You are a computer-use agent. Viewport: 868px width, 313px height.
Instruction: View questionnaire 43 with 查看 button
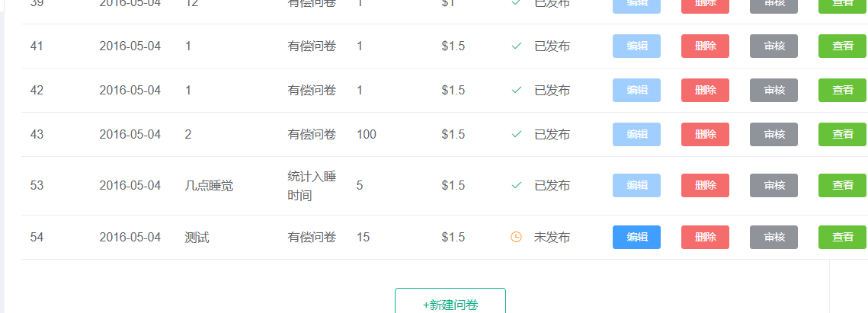click(x=842, y=135)
